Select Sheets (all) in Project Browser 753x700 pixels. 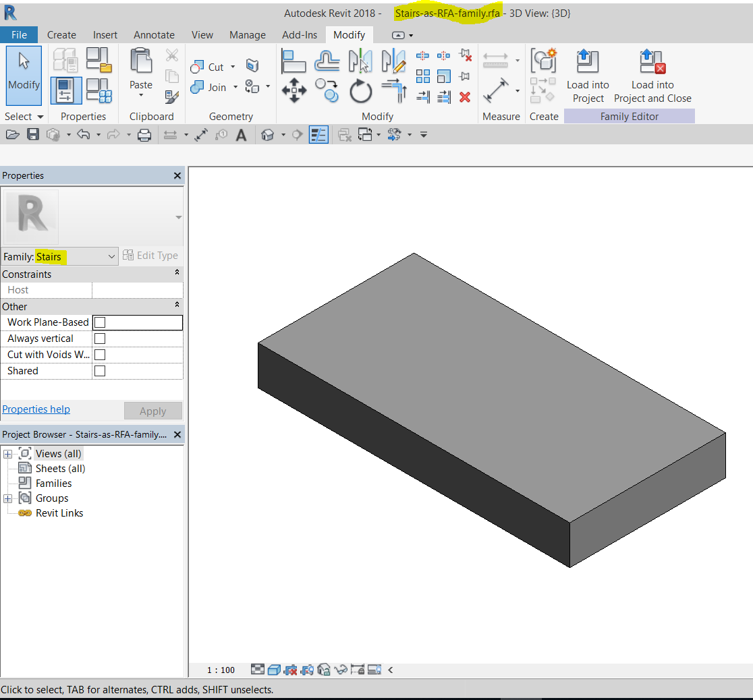point(60,469)
